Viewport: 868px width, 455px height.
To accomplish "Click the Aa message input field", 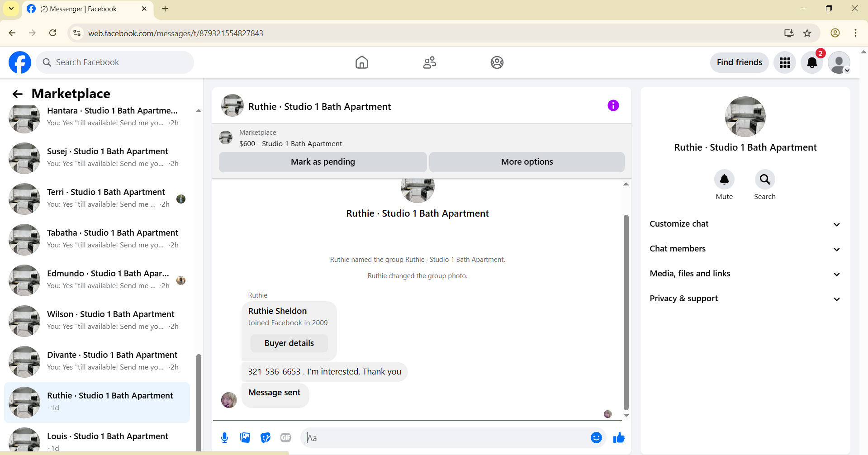I will [x=446, y=437].
